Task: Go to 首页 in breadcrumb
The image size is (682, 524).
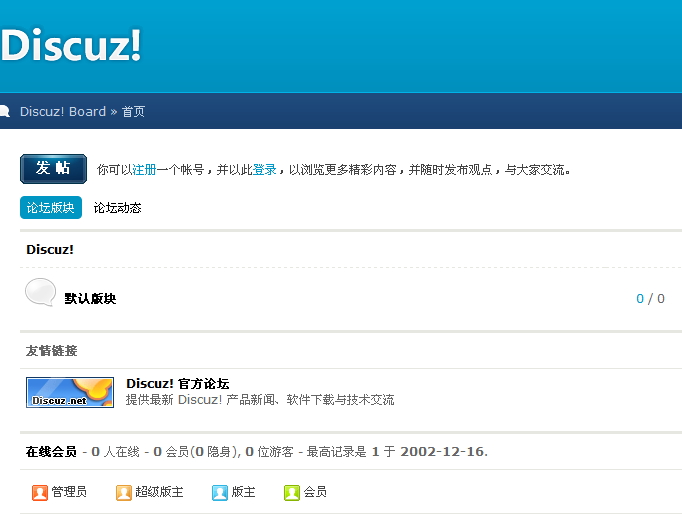Action: click(x=133, y=112)
